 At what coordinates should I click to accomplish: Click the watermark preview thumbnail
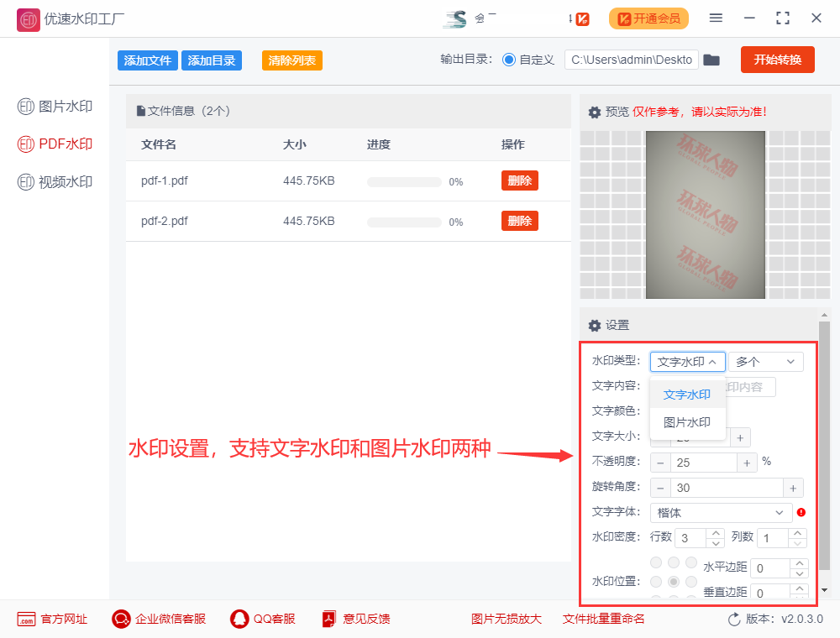[706, 215]
